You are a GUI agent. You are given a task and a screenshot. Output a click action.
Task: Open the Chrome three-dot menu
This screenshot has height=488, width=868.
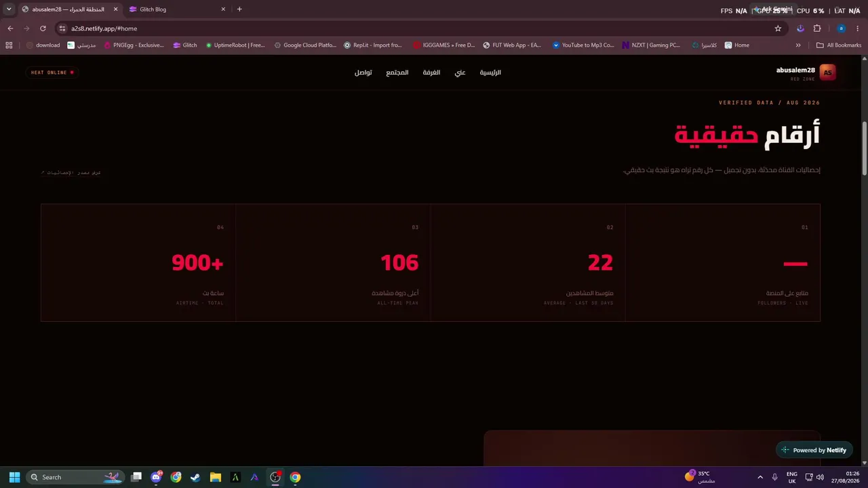(858, 28)
